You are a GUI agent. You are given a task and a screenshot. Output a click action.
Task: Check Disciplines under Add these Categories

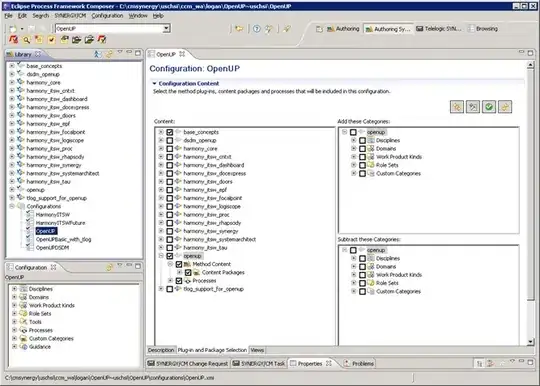pyautogui.click(x=362, y=140)
